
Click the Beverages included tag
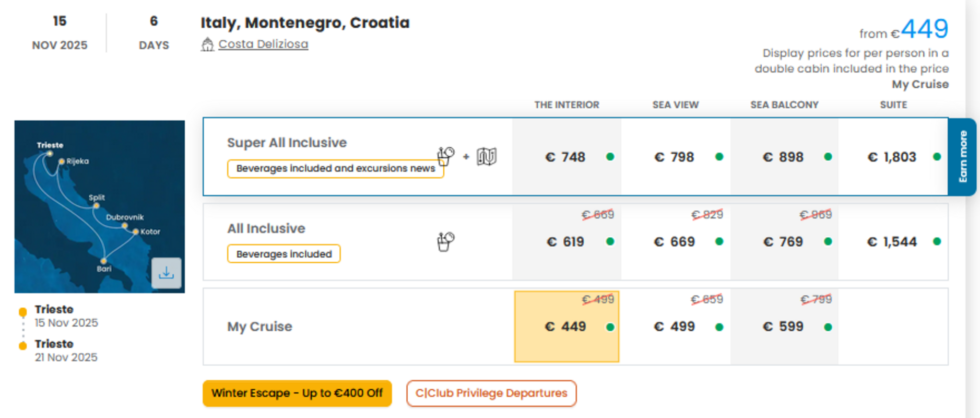coord(284,254)
